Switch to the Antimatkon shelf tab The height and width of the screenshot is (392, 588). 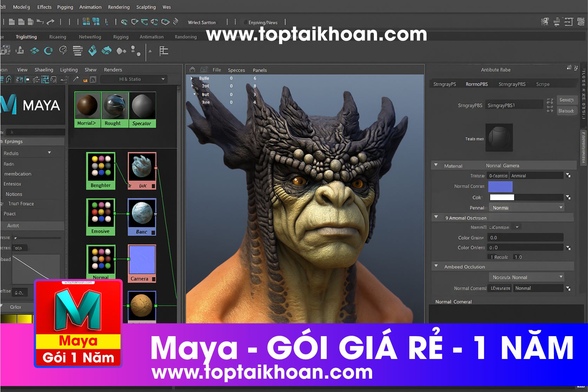pos(152,37)
